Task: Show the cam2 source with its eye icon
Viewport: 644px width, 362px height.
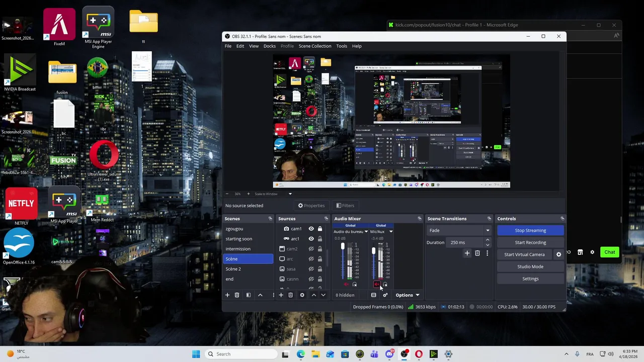Action: (311, 249)
